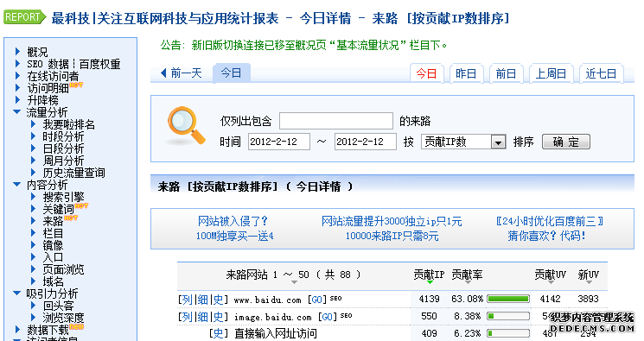This screenshot has height=341, width=644.
Task: Open 10000来路IP只需8元 ad link
Action: [392, 236]
